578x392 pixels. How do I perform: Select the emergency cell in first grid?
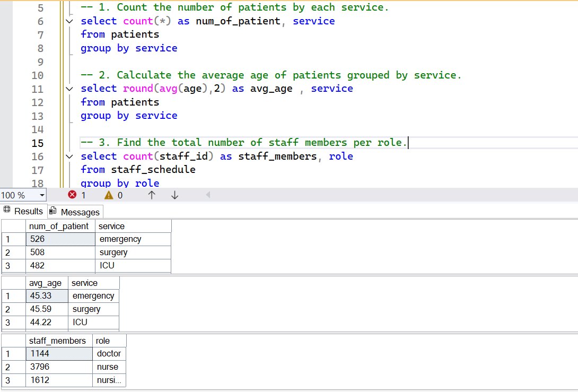click(133, 239)
